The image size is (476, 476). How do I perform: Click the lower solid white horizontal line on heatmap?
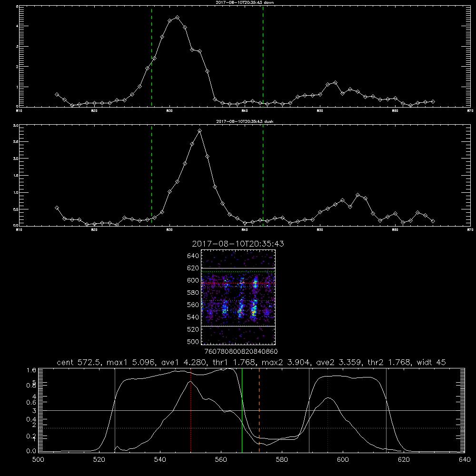[x=238, y=326]
